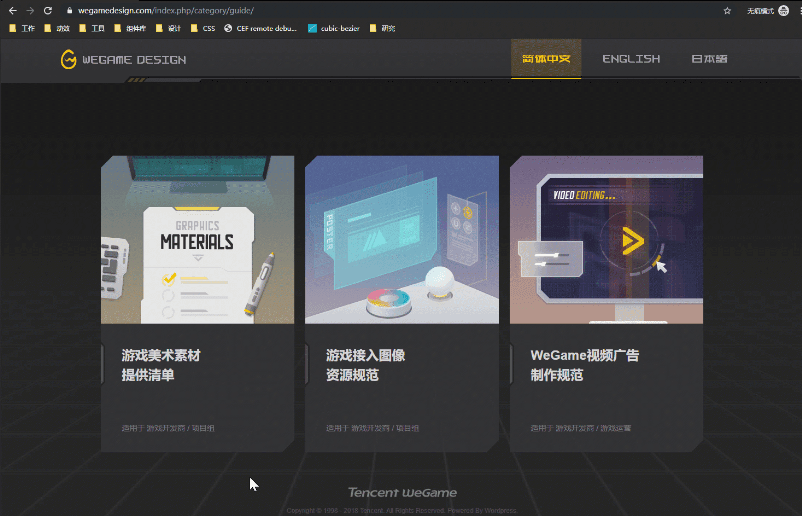802x516 pixels.
Task: Open the Video Editing card thumbnail
Action: point(607,240)
